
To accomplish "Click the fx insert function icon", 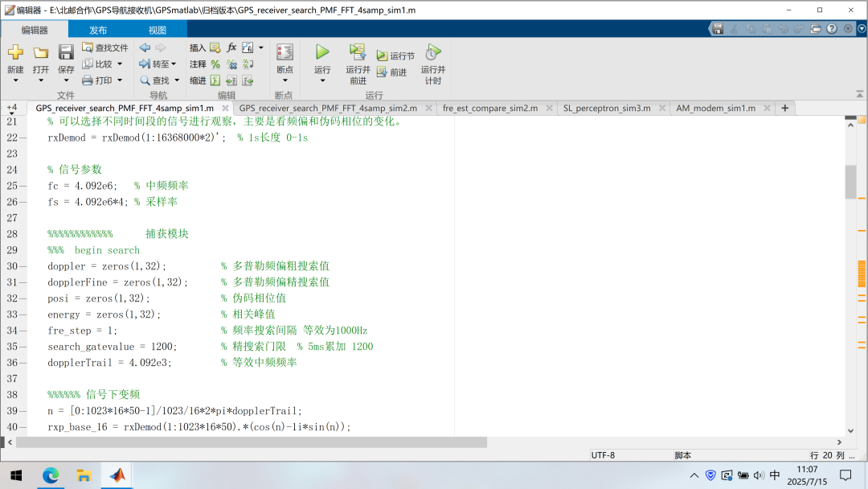I will click(231, 48).
